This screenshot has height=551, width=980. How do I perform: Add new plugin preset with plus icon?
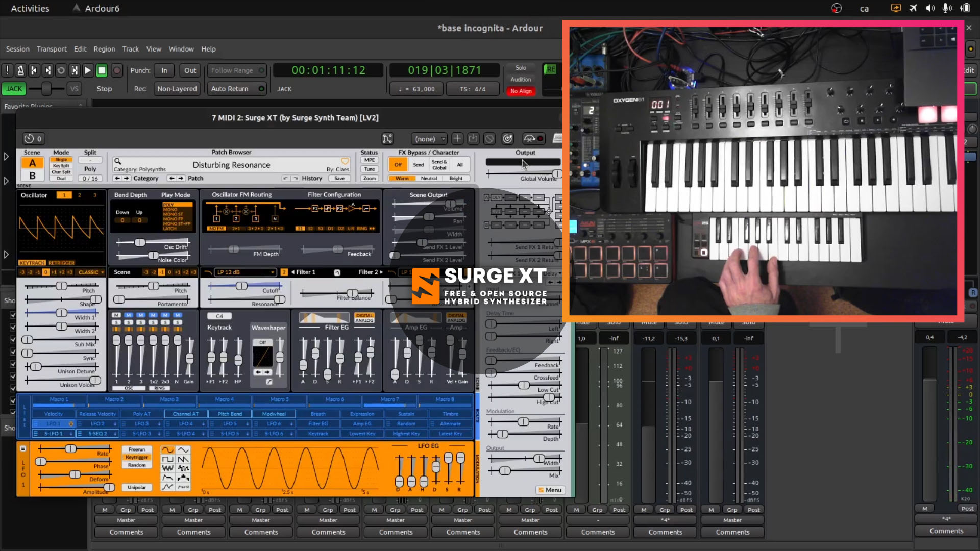457,138
